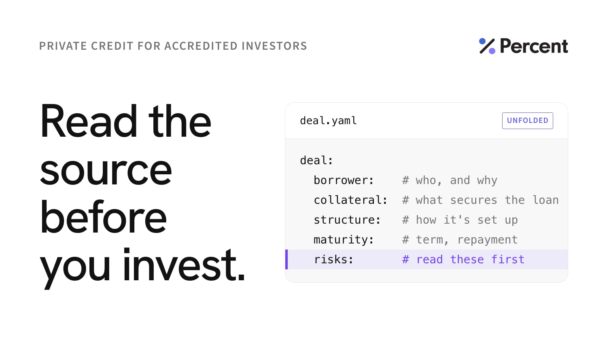Image resolution: width=607 pixels, height=364 pixels.
Task: Click the "# who, and why" comment
Action: [x=450, y=180]
